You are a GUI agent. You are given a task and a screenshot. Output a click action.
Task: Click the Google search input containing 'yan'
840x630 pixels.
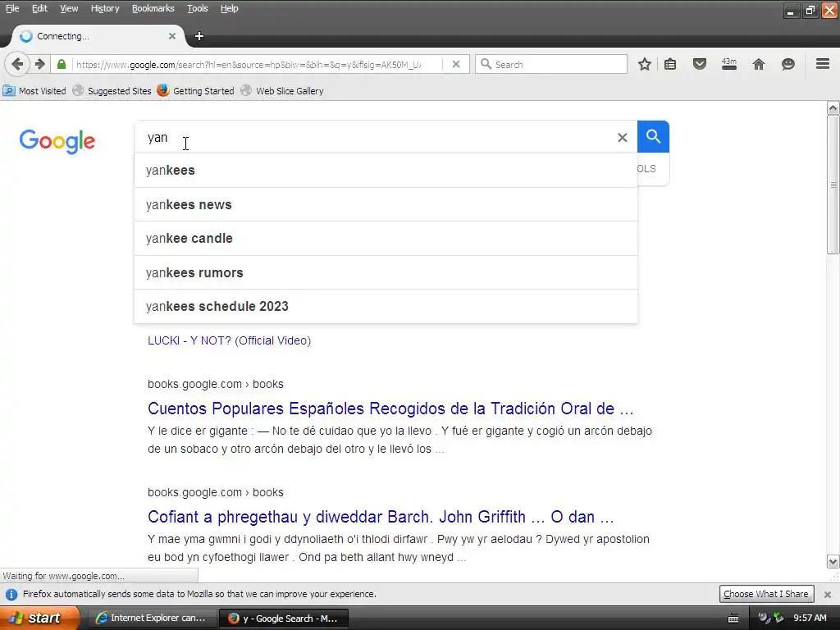pyautogui.click(x=375, y=138)
